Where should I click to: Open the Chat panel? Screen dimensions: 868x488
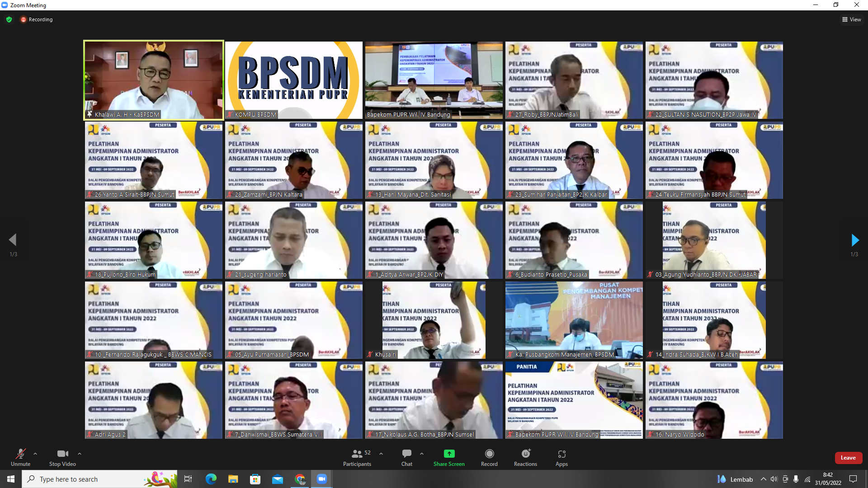click(x=407, y=457)
